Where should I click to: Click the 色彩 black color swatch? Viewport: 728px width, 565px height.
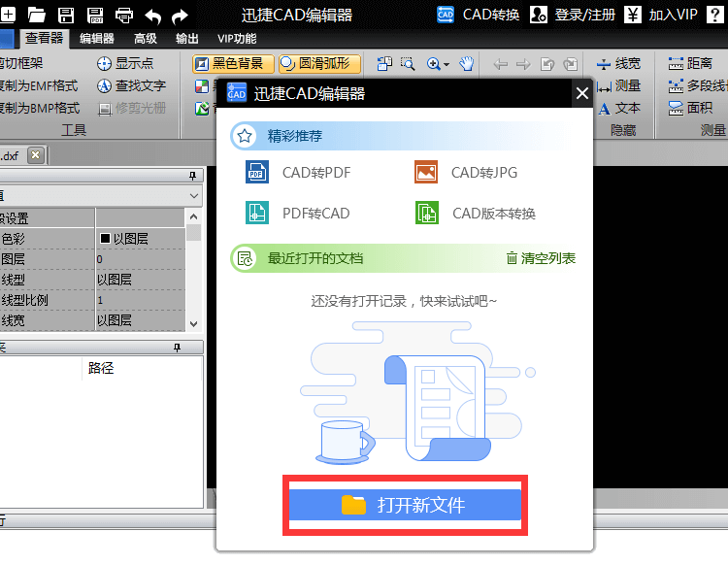pyautogui.click(x=105, y=239)
